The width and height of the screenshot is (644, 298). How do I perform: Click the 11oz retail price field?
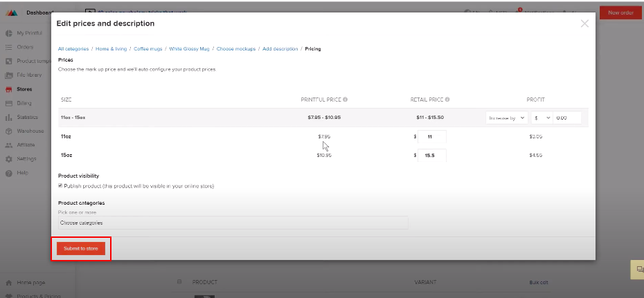(432, 137)
